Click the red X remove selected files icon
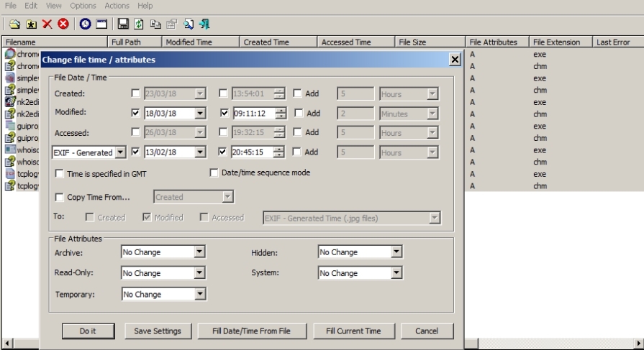Image resolution: width=644 pixels, height=350 pixels. pyautogui.click(x=47, y=24)
